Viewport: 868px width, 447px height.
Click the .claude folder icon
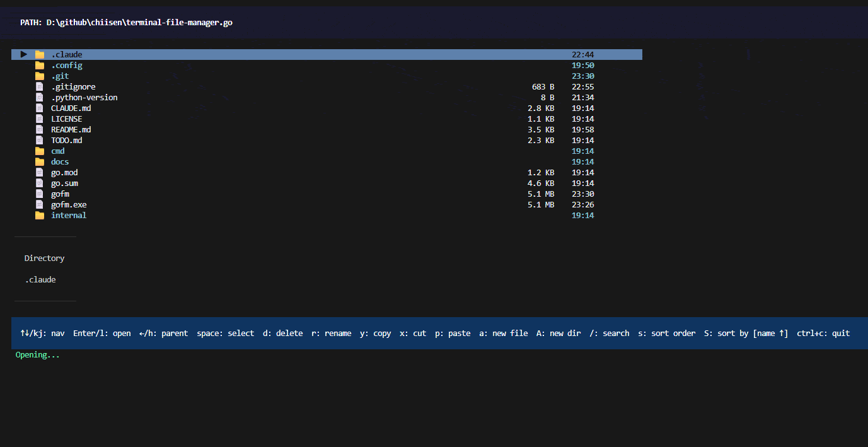pos(40,54)
